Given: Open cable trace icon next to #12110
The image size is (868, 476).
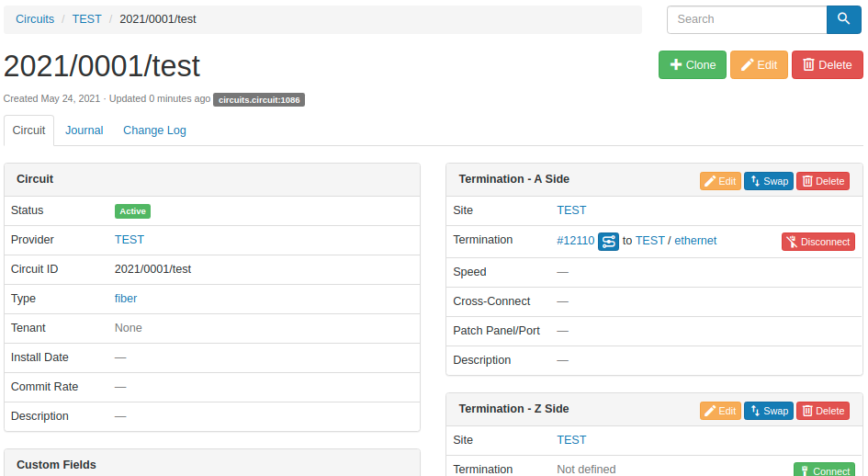Looking at the screenshot, I should point(608,242).
